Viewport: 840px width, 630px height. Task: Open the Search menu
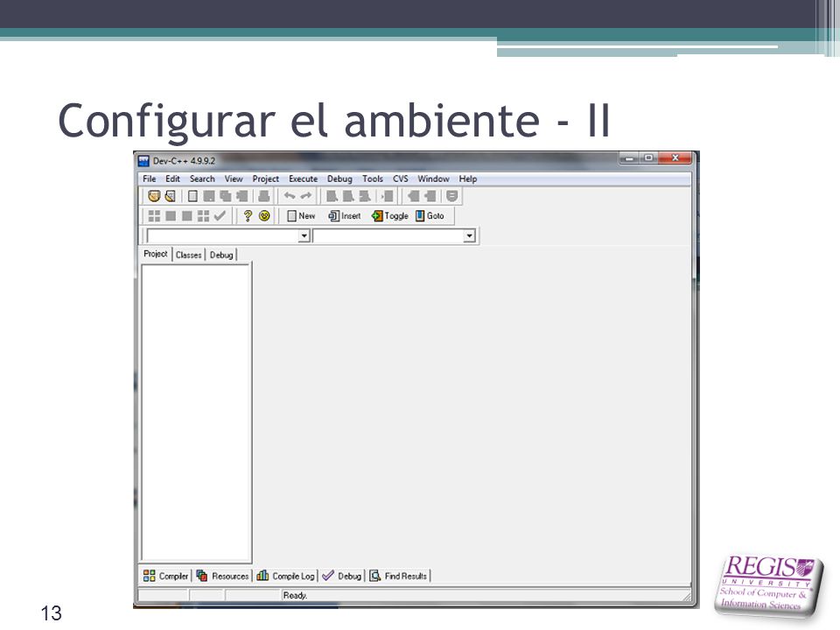coord(202,178)
